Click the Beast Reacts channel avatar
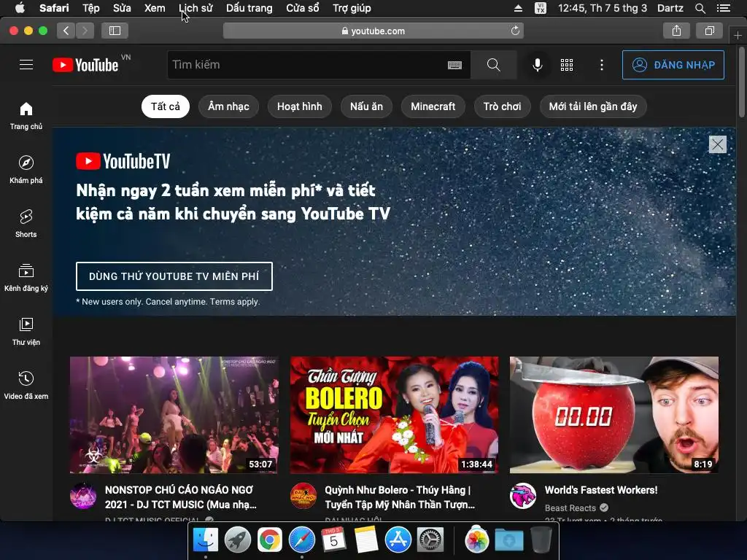 (x=523, y=496)
